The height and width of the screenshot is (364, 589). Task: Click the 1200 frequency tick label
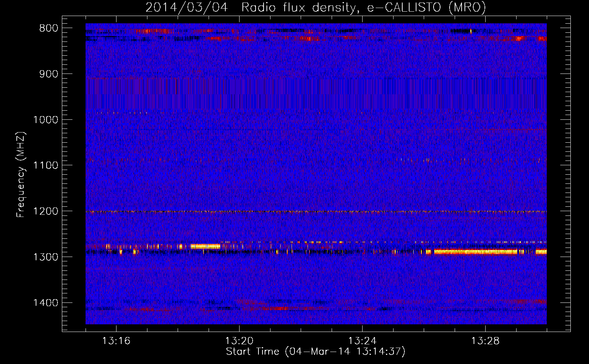pos(46,211)
